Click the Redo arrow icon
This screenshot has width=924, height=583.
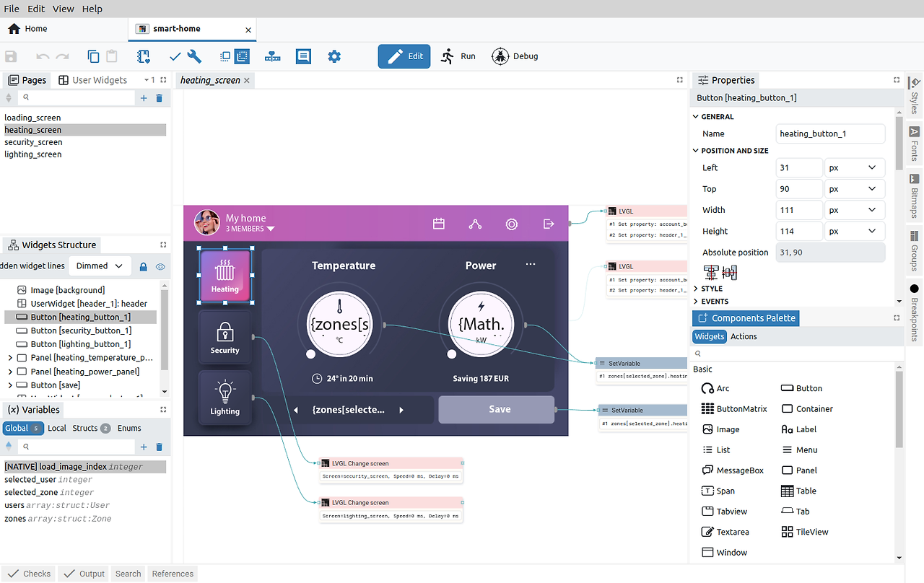tap(63, 56)
